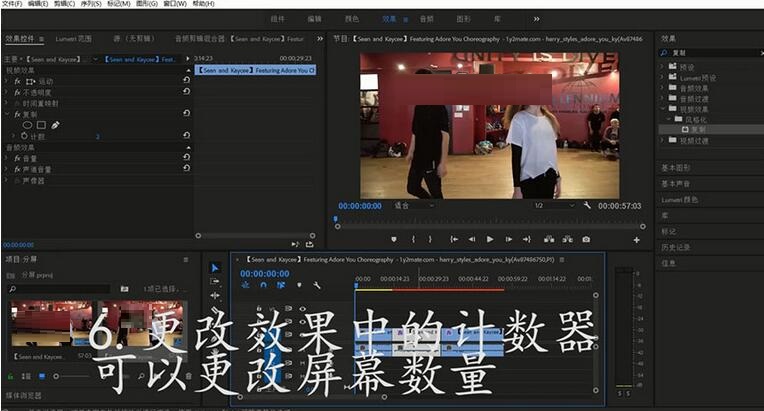Expand the 音频效果 folder in effects panel
This screenshot has width=764, height=411.
pos(663,87)
